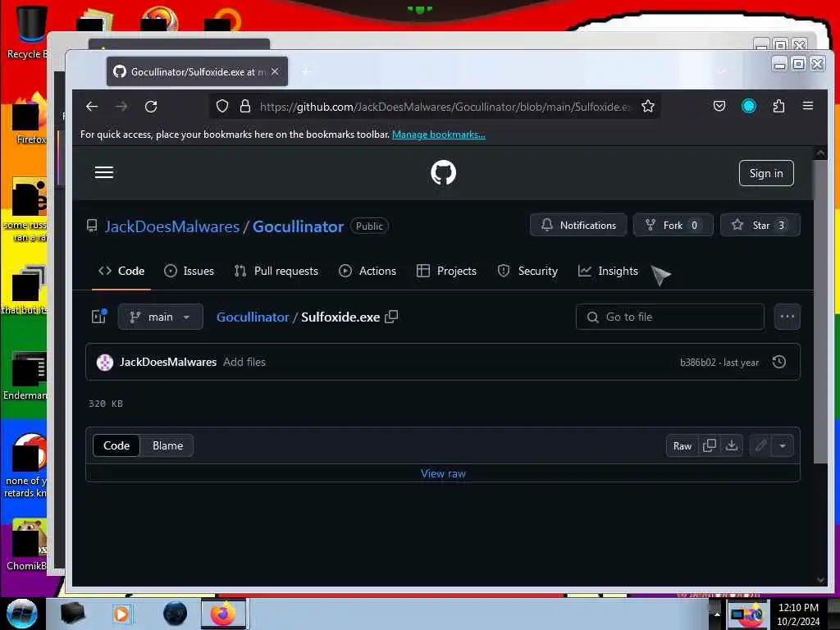Screen dimensions: 840x630
Task: Open the Pull requests tab
Action: [x=276, y=271]
